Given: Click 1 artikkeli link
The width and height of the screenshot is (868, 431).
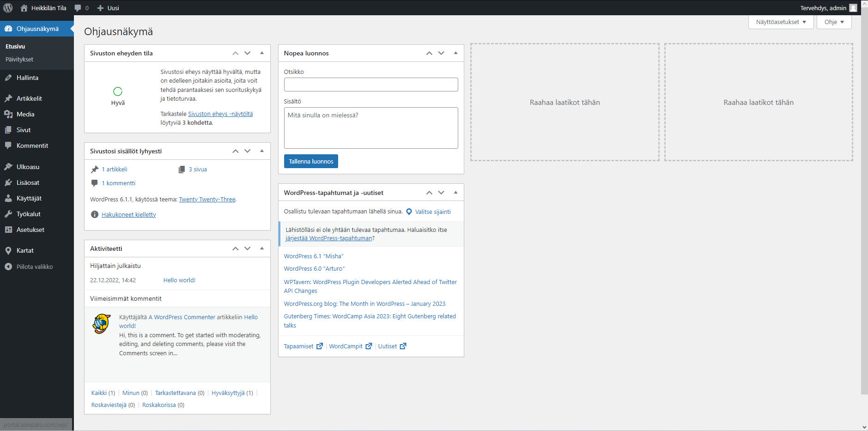Looking at the screenshot, I should click(x=115, y=169).
